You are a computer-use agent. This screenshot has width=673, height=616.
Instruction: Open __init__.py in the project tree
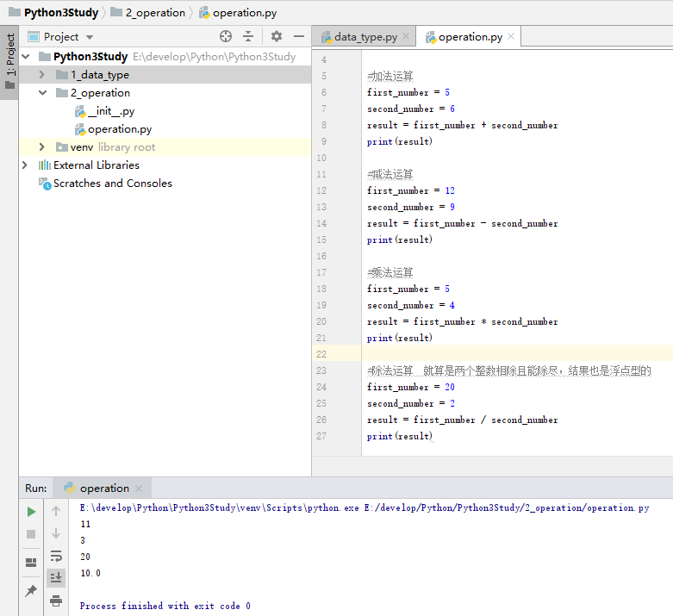coord(110,111)
